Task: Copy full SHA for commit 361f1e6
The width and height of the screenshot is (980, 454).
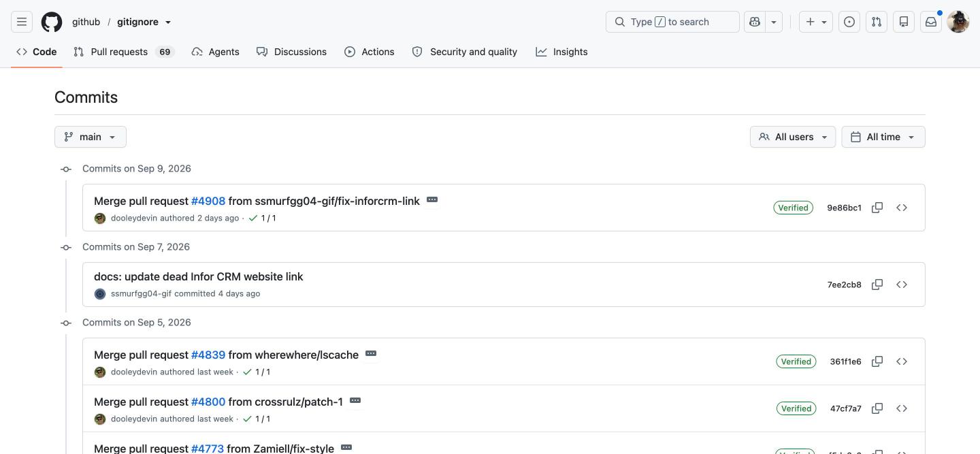Action: tap(877, 361)
